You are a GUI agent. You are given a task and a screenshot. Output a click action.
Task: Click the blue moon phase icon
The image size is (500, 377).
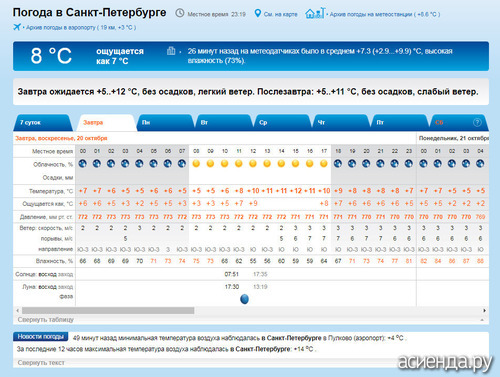(x=245, y=299)
